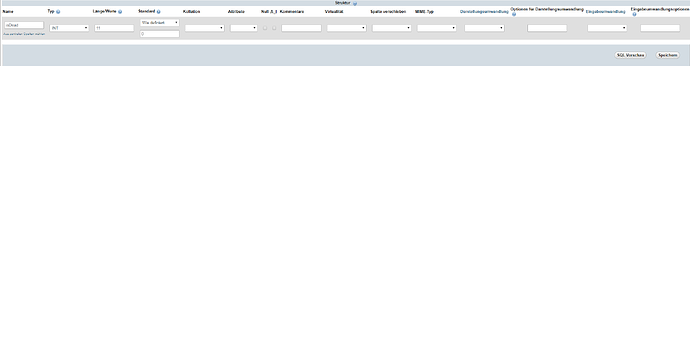
Task: Click the SQL Vorschau button
Action: [x=631, y=55]
